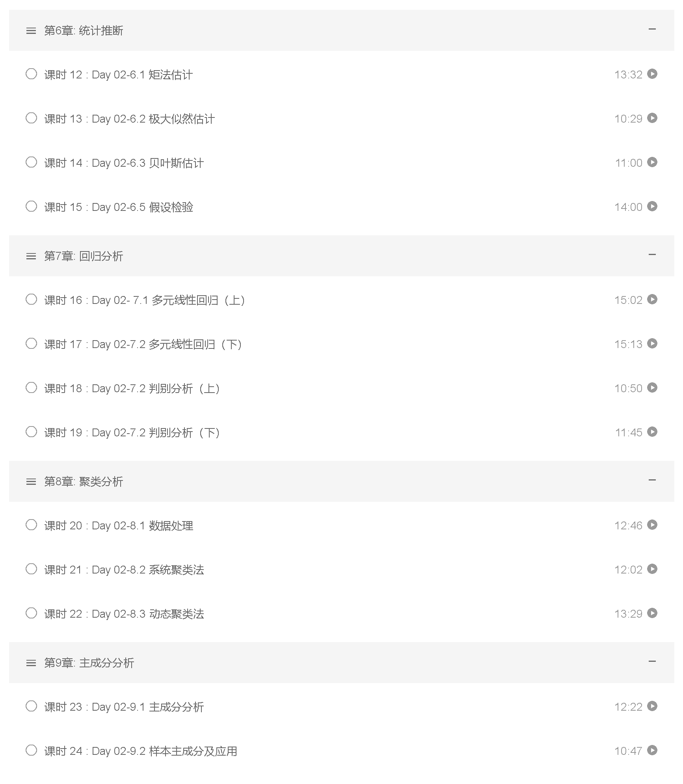Image resolution: width=683 pixels, height=784 pixels.
Task: Click play icon for 课时 12 矩法估计
Action: tap(652, 74)
